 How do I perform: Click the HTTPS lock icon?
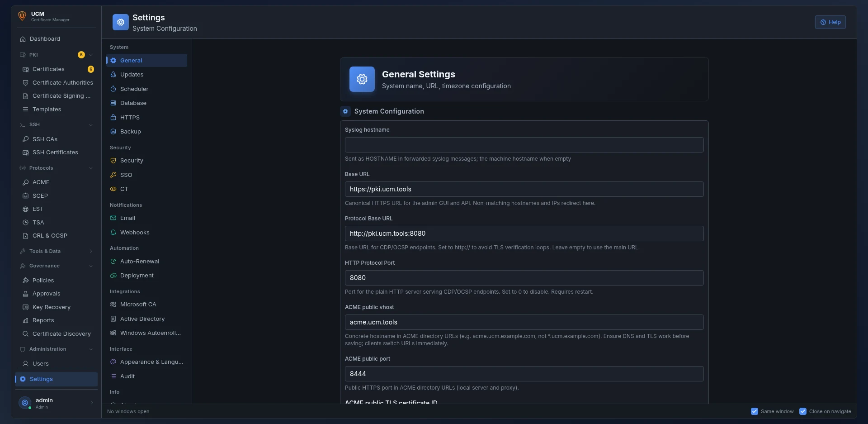coord(113,118)
